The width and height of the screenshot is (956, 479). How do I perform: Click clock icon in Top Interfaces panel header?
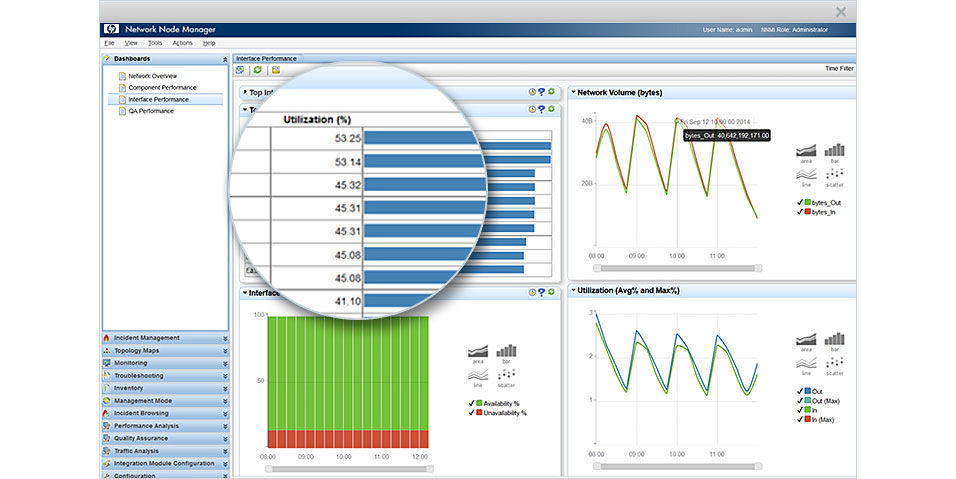point(532,92)
